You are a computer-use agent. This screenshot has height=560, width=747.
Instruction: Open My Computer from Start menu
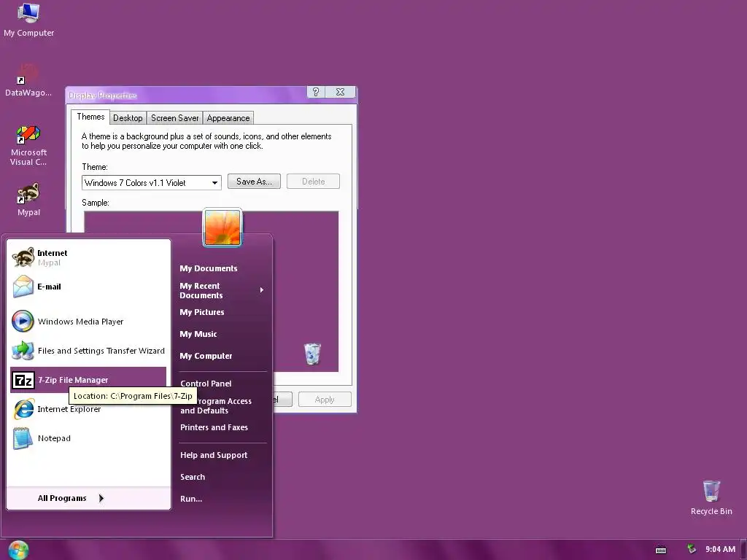[206, 356]
